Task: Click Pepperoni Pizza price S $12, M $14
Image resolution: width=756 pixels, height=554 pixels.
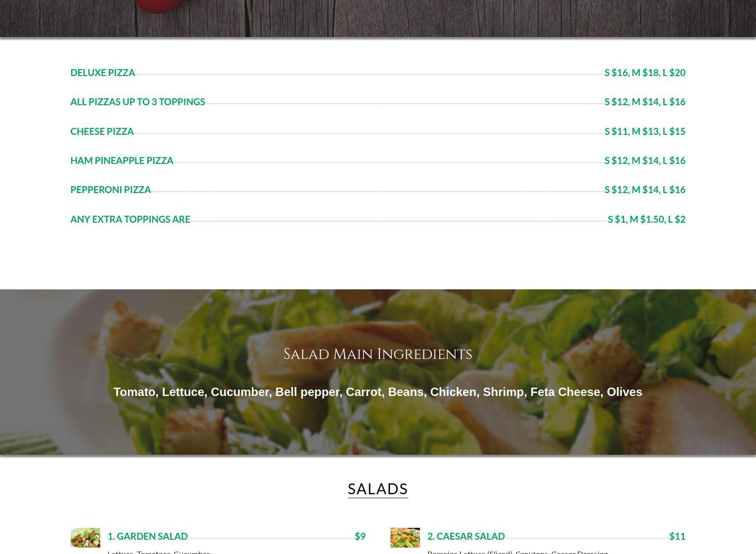Action: [x=645, y=190]
